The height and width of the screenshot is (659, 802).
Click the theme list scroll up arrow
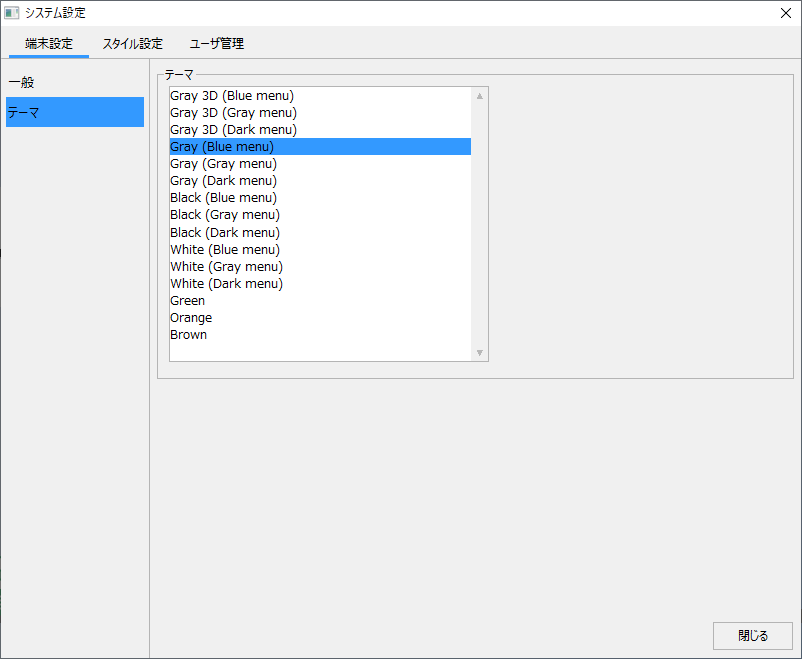point(480,96)
